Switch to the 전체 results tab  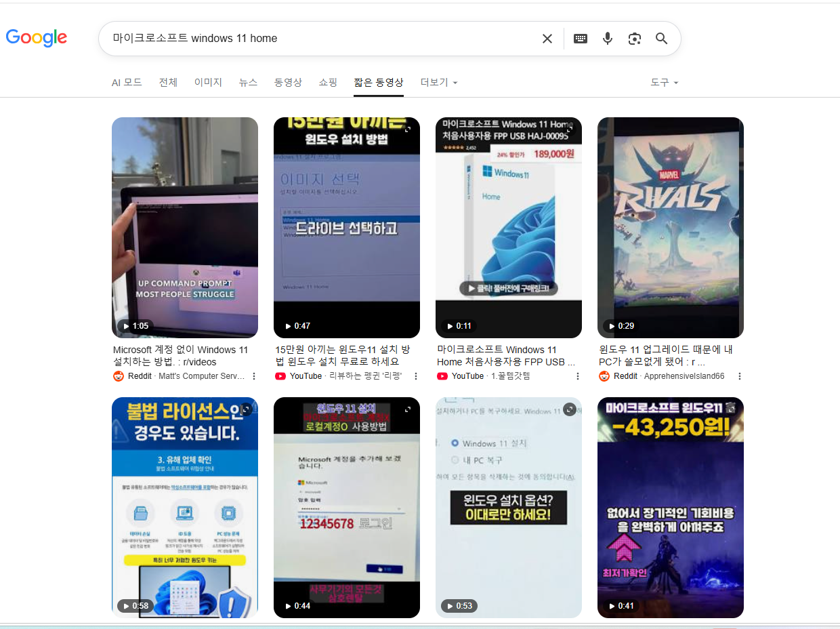(168, 83)
